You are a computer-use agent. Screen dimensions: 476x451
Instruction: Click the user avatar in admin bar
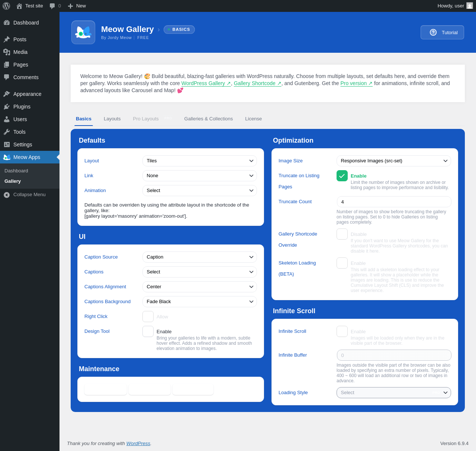coord(470,6)
